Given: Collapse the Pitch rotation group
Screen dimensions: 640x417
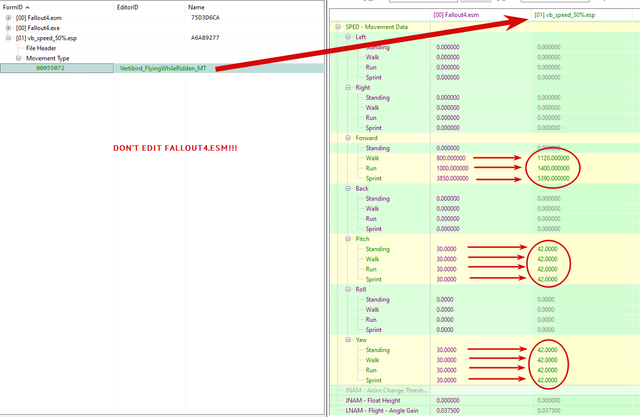Looking at the screenshot, I should coord(348,239).
